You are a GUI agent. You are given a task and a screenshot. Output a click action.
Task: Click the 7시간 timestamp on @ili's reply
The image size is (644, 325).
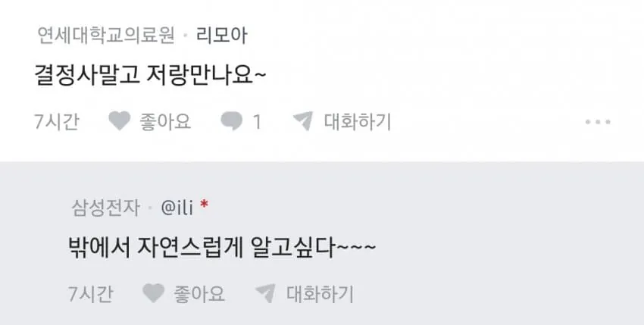[90, 294]
